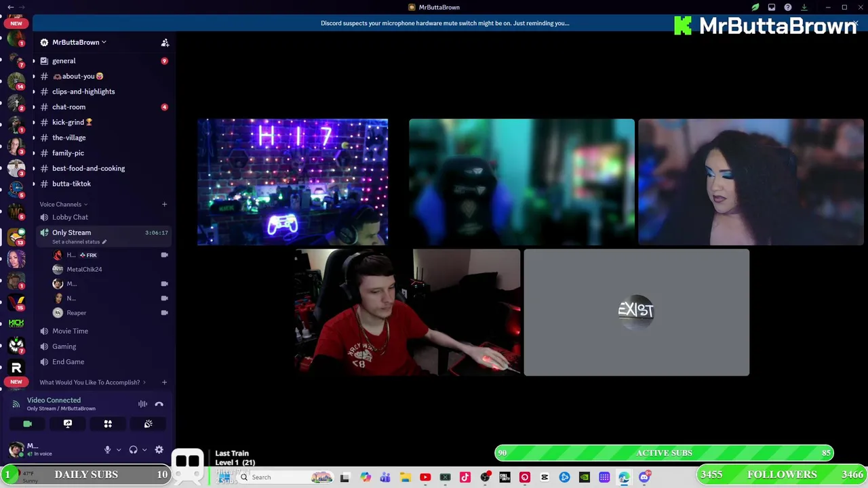The width and height of the screenshot is (868, 488).
Task: Open Discord User Settings gear
Action: [x=159, y=449]
